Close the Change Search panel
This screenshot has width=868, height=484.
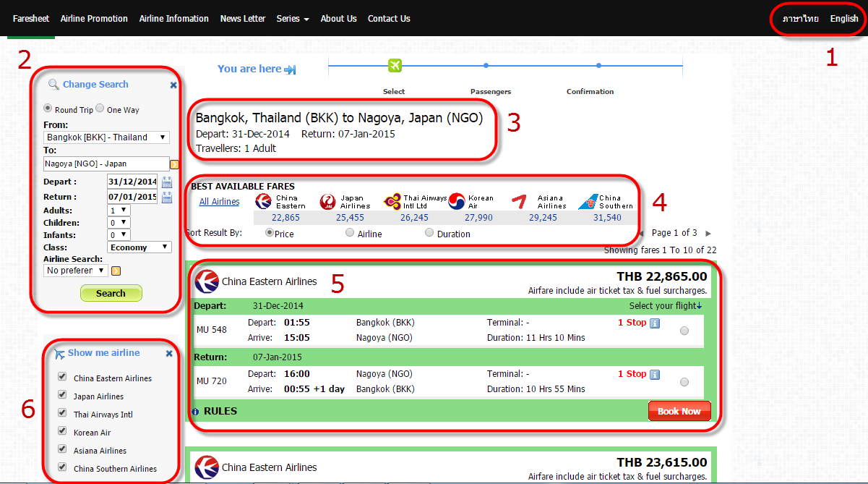[x=173, y=85]
